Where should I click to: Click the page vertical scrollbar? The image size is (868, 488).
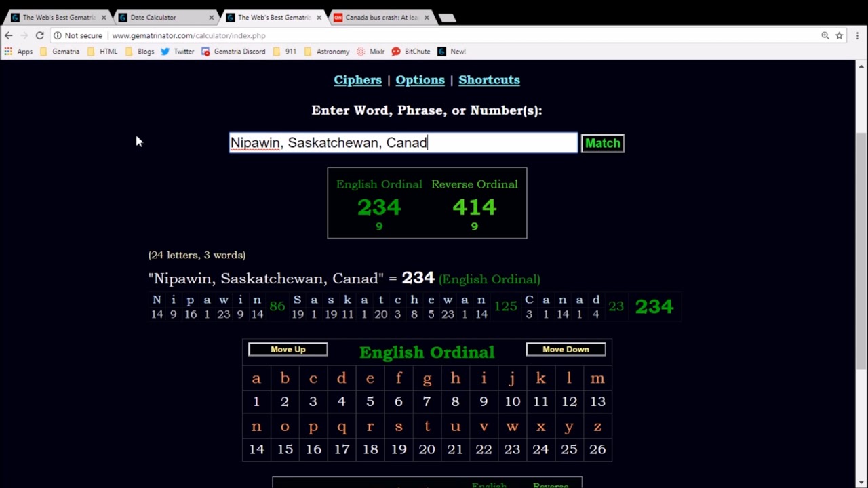[861, 251]
